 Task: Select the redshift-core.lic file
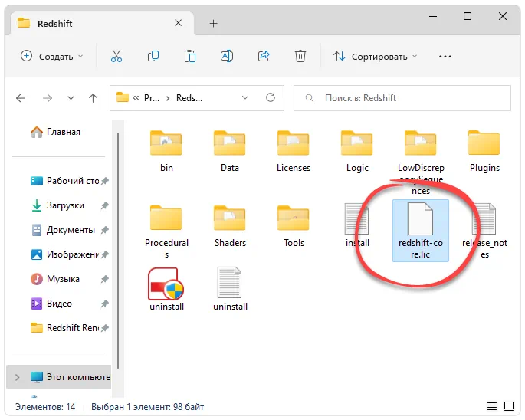[421, 231]
